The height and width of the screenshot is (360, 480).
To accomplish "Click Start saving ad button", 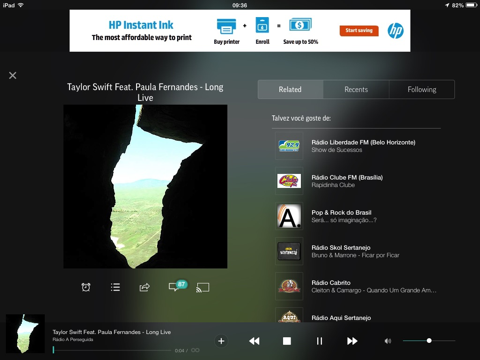I will 359,30.
